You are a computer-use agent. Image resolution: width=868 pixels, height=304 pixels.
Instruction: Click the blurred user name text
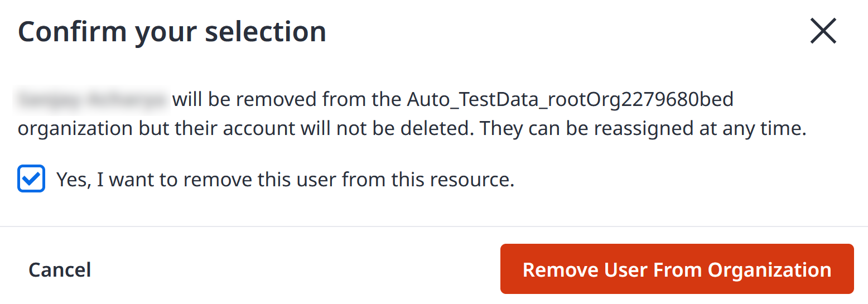[x=93, y=100]
